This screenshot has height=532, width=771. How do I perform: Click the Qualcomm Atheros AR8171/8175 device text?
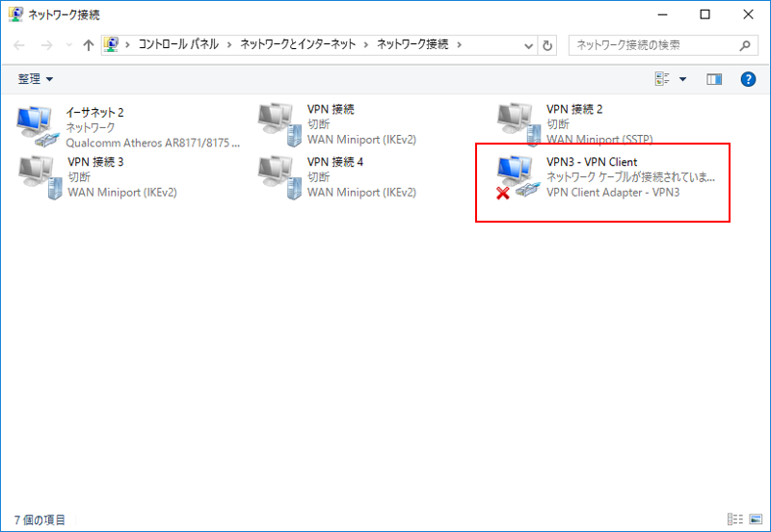153,143
